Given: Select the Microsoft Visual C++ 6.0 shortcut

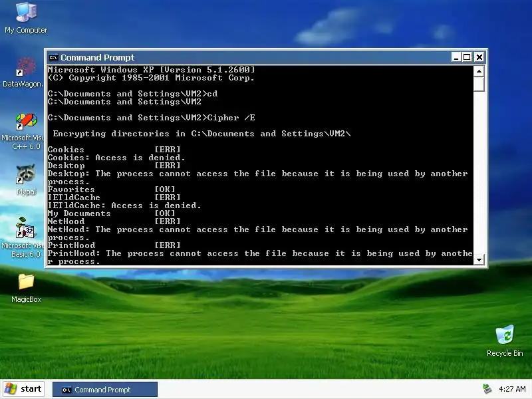Looking at the screenshot, I should click(23, 132).
